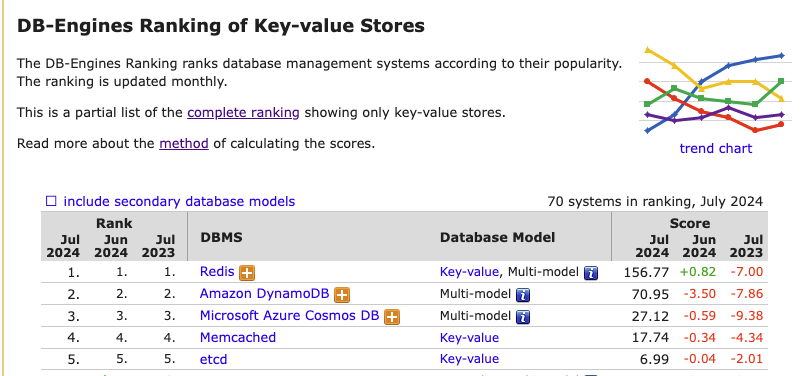
Task: Open the Microsoft Azure Cosmos DB link
Action: point(290,316)
